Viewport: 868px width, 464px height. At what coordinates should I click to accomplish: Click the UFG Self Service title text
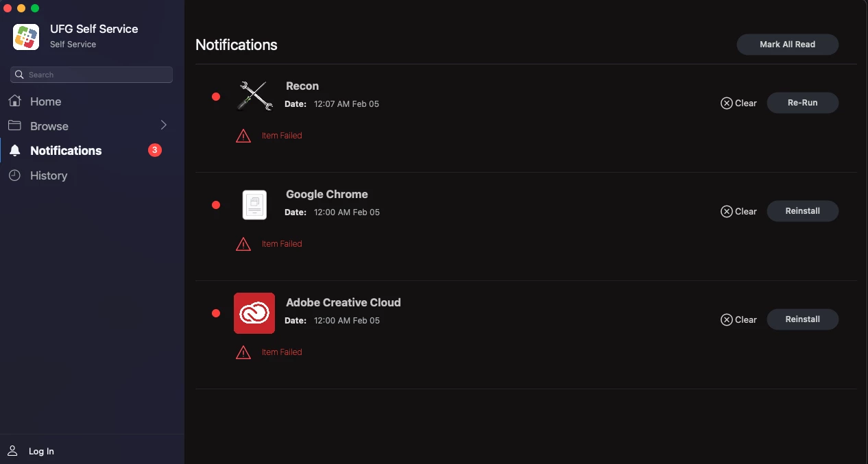(94, 29)
